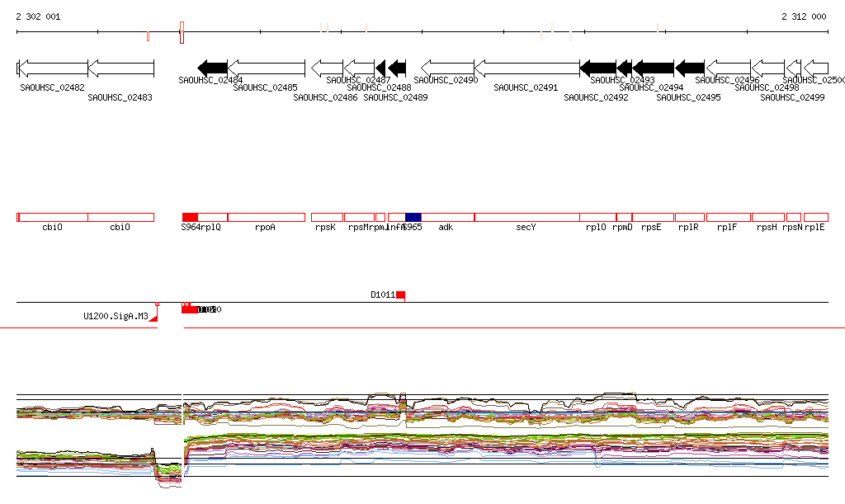
Task: Select the secY annotation box
Action: pyautogui.click(x=526, y=217)
